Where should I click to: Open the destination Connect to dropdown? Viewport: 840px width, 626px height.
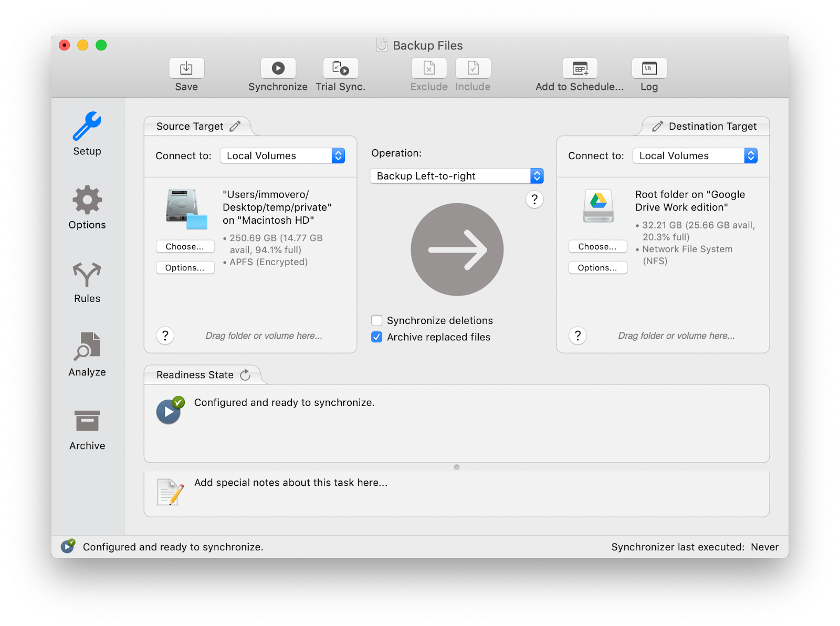tap(751, 155)
